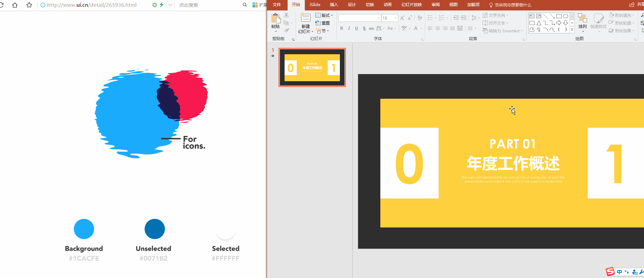Click the browser home icon
This screenshot has height=278, width=644.
click(15, 5)
